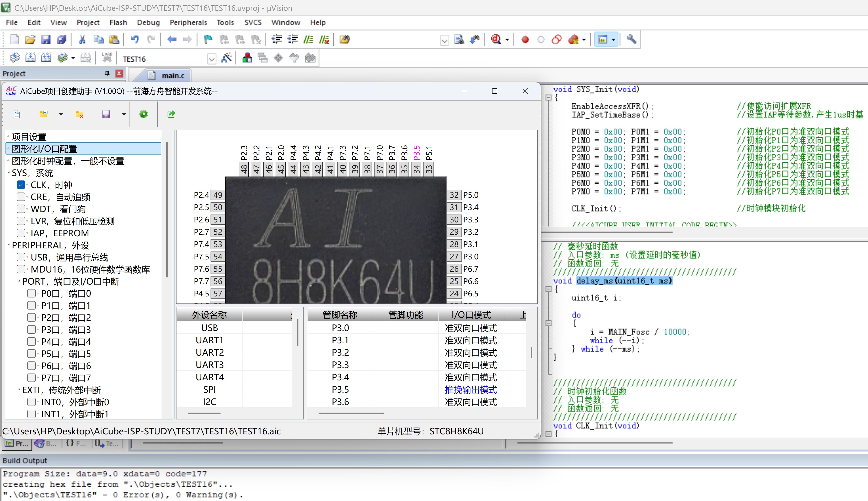
Task: Click the Rebuild all target files icon
Action: 46,58
